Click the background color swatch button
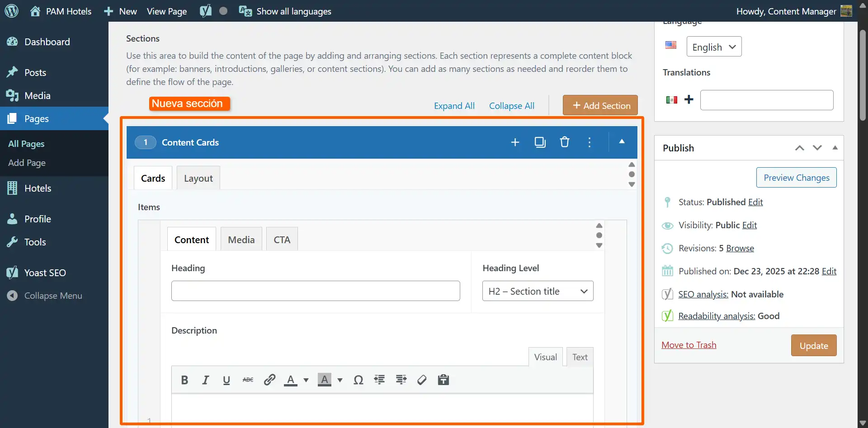The height and width of the screenshot is (428, 868). point(324,380)
